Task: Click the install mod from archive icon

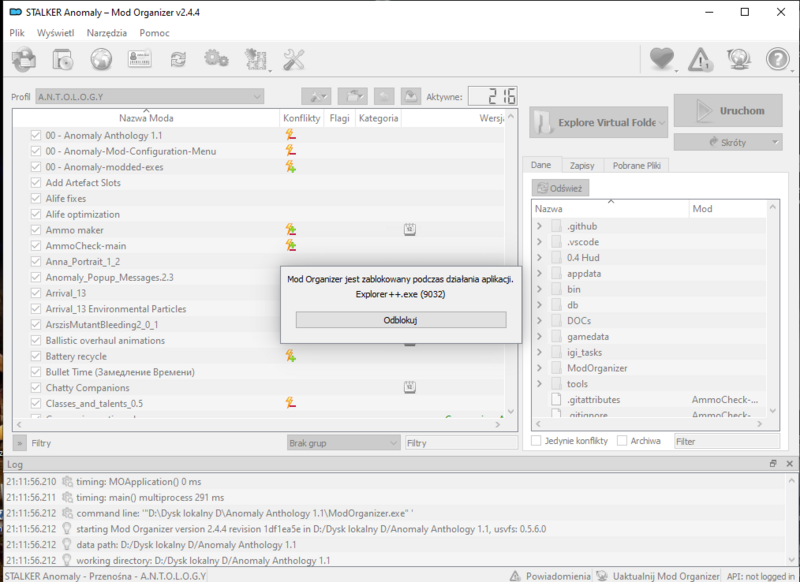Action: coord(24,60)
